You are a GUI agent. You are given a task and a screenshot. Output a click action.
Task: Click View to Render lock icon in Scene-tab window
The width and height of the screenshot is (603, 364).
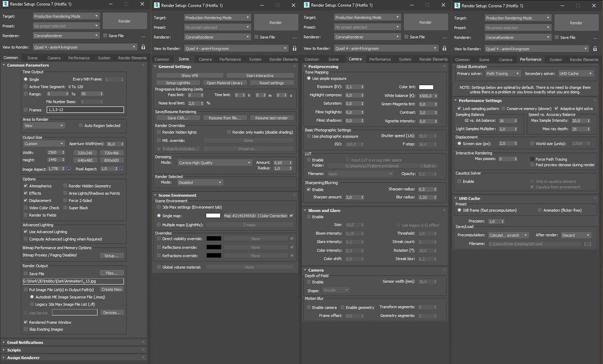pyautogui.click(x=295, y=48)
